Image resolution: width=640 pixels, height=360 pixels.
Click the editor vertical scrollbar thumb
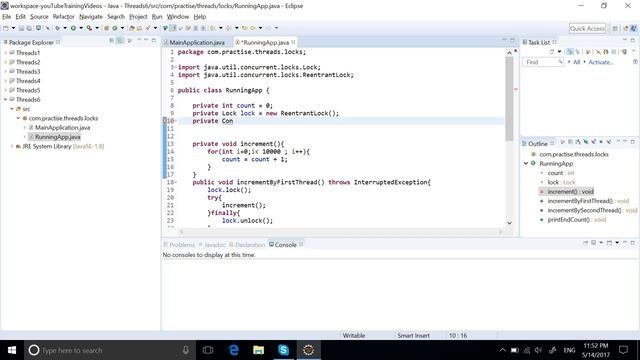click(x=509, y=98)
